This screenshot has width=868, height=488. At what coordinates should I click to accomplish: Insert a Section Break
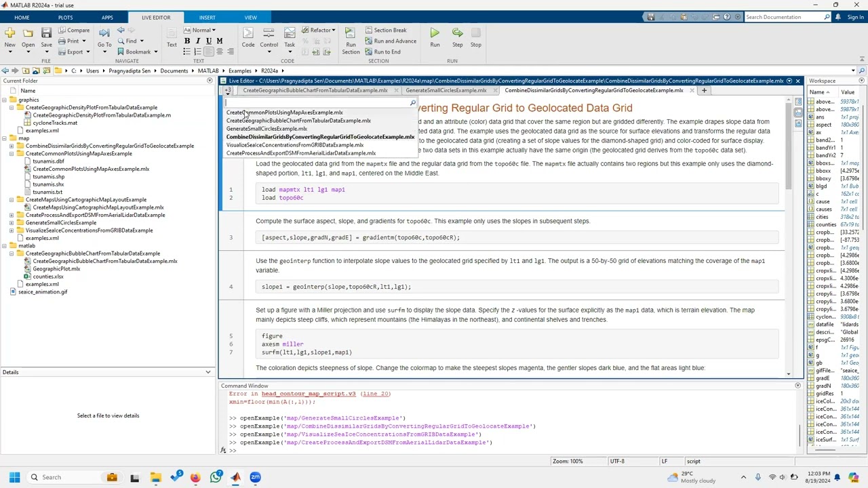pos(385,30)
